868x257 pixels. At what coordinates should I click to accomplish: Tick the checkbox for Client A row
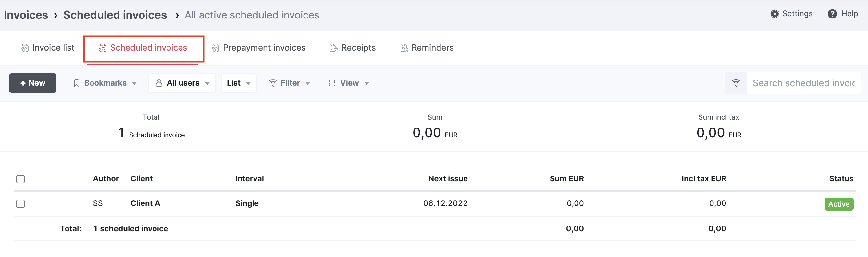(x=20, y=204)
